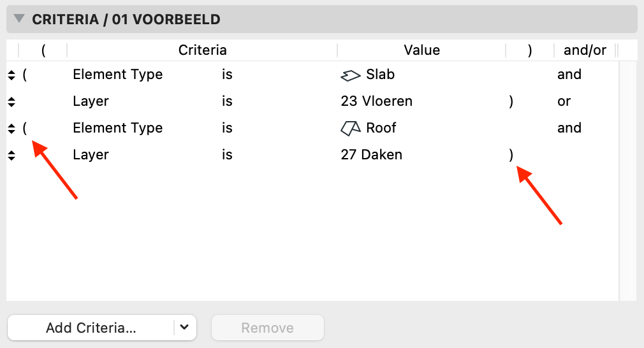Collapse the CRITERIA / 01 VOORBEELD panel triangle
Screen dimensions: 644x348
(x=19, y=18)
